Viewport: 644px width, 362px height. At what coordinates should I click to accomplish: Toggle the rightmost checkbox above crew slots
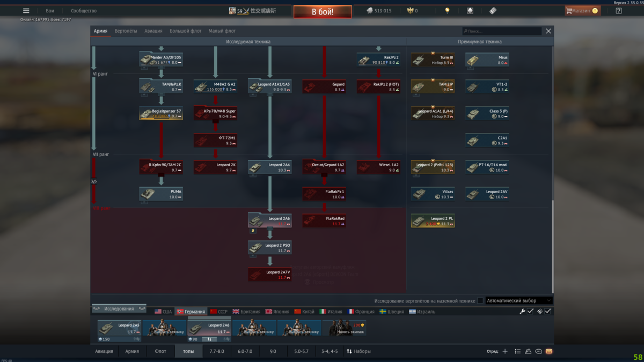(548, 311)
